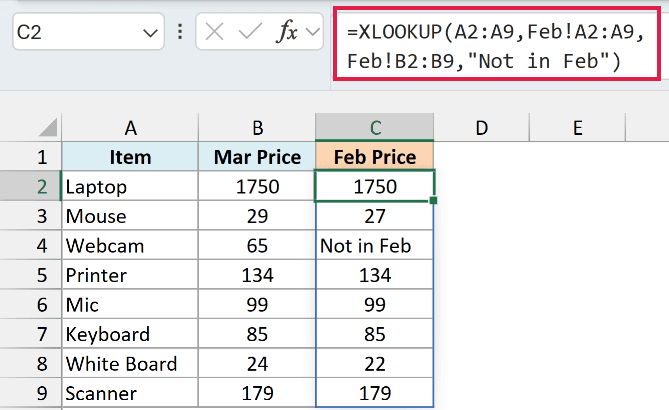Viewport: 669px width, 410px height.
Task: Click into the XLOOKUP formula text
Action: (x=497, y=47)
